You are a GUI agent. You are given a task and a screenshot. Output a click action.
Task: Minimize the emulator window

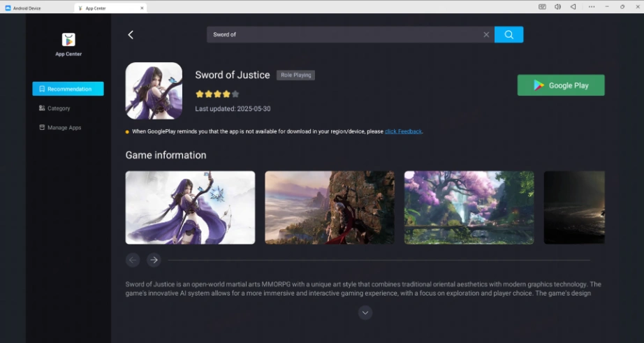(607, 6)
